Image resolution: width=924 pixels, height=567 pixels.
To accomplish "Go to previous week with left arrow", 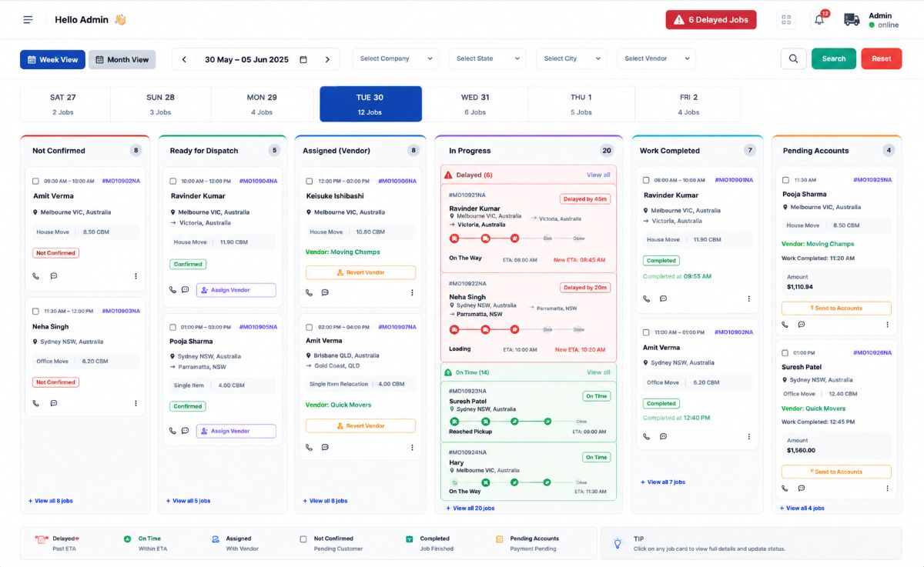I will pos(184,59).
